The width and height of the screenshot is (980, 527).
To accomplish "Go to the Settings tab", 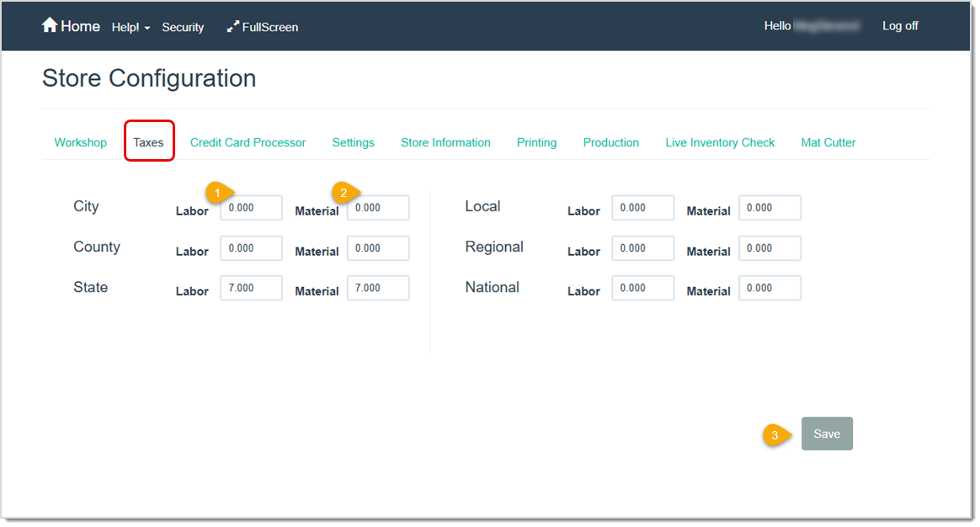I will (x=353, y=142).
